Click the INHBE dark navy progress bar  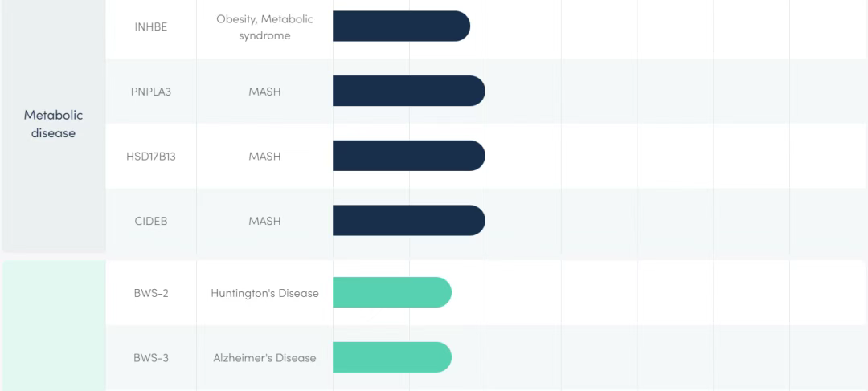pyautogui.click(x=400, y=26)
